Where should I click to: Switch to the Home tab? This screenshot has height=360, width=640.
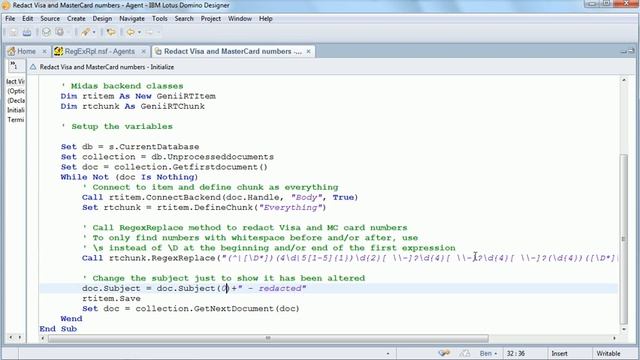(27, 51)
